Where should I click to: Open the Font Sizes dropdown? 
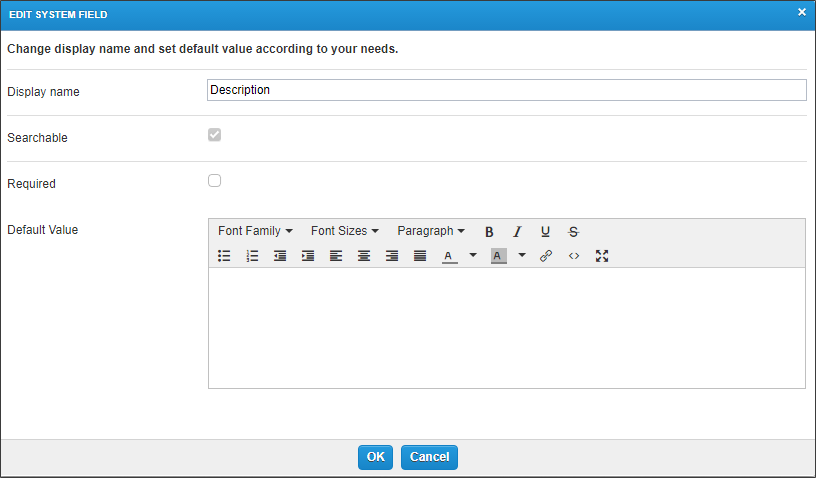coord(345,231)
